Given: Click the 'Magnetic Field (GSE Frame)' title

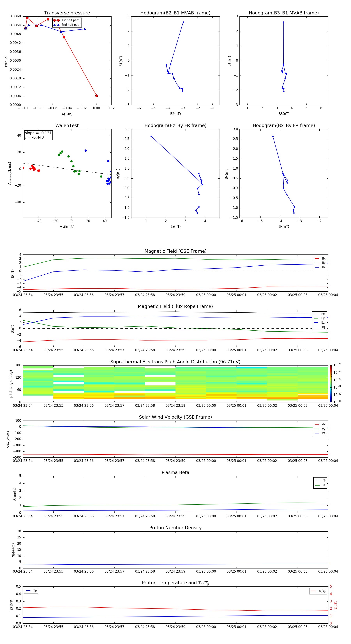Looking at the screenshot, I should pos(175,251).
